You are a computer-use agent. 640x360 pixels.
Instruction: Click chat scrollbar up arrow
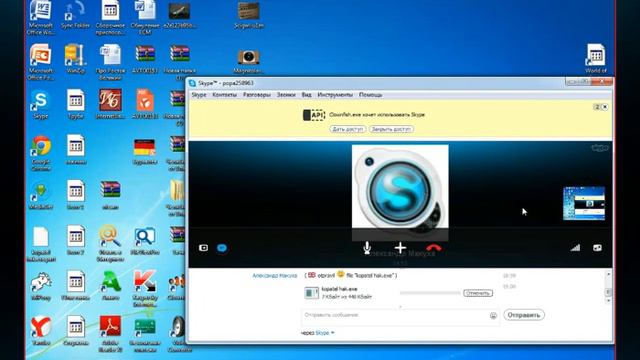click(608, 274)
